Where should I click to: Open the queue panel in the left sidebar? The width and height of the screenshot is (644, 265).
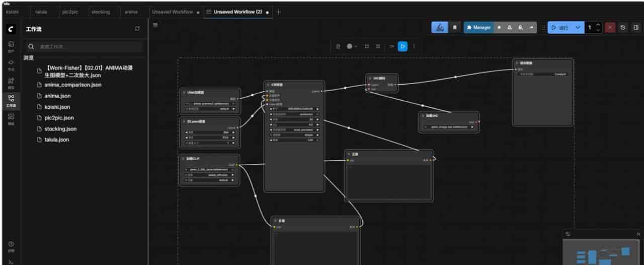11,47
